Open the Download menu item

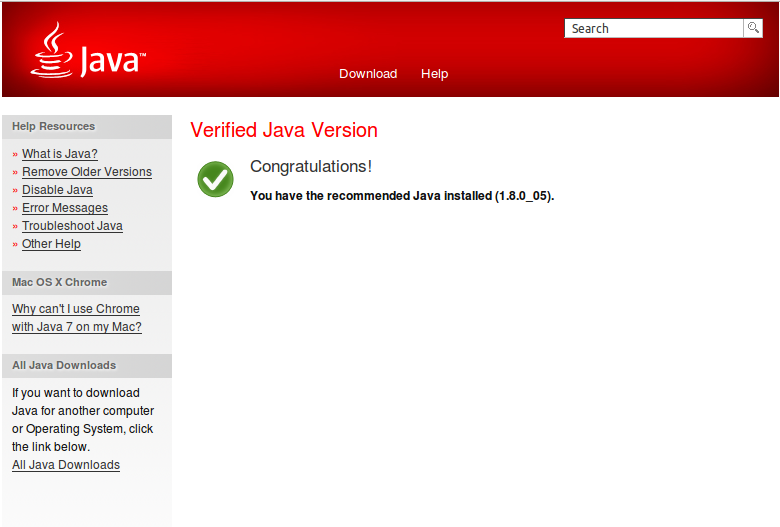[x=368, y=74]
